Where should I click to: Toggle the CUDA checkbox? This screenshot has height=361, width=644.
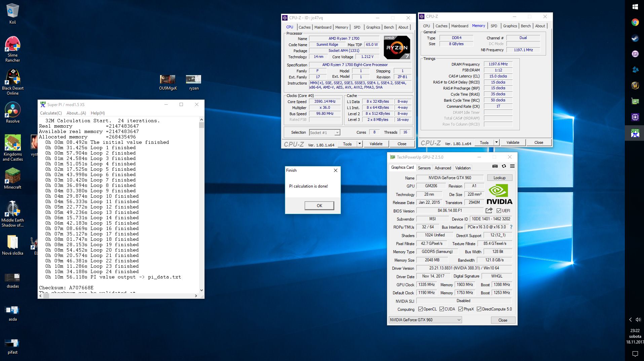point(442,309)
